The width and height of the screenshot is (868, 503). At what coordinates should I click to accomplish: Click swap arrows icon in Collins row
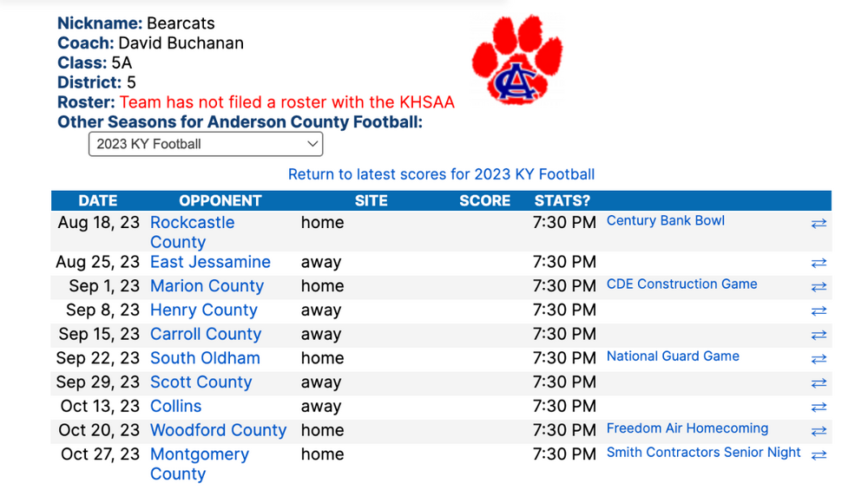click(819, 408)
